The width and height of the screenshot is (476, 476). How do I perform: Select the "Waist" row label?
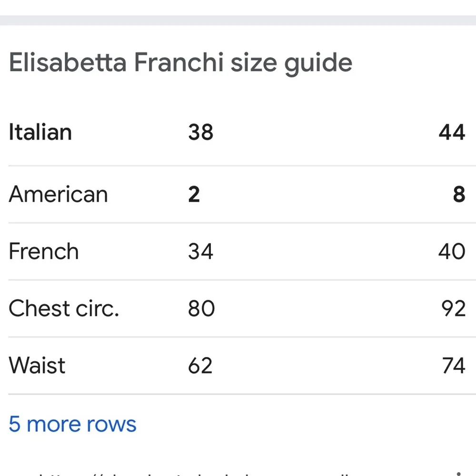pyautogui.click(x=37, y=366)
